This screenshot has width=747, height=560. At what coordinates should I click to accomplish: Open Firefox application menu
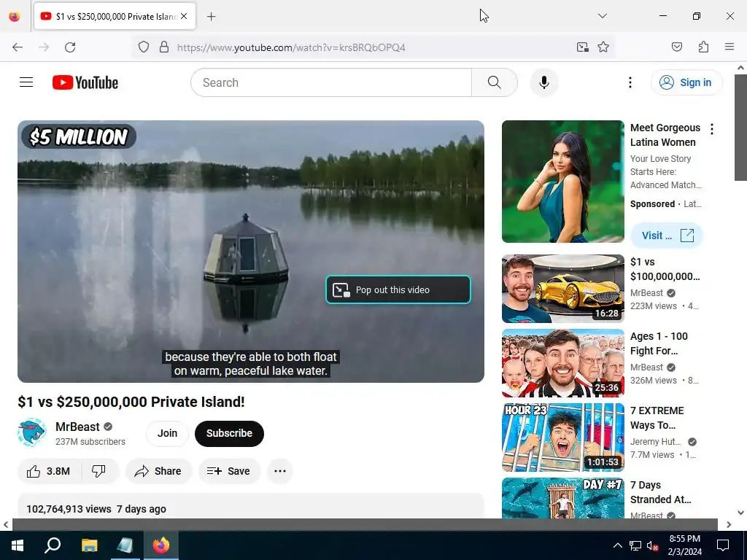[x=729, y=47]
